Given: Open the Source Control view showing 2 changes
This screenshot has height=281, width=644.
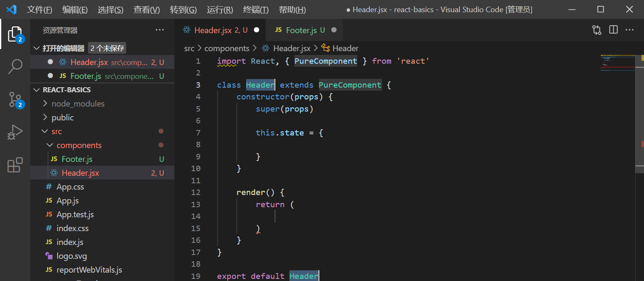Looking at the screenshot, I should coord(16,99).
